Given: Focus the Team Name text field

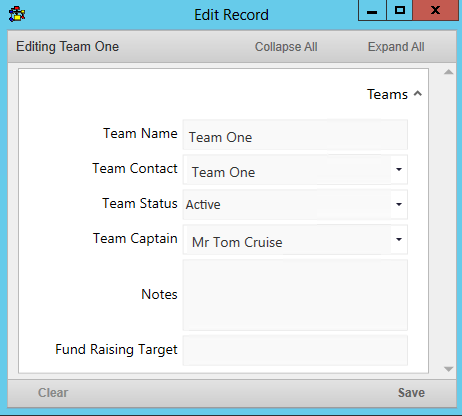Looking at the screenshot, I should tap(295, 135).
